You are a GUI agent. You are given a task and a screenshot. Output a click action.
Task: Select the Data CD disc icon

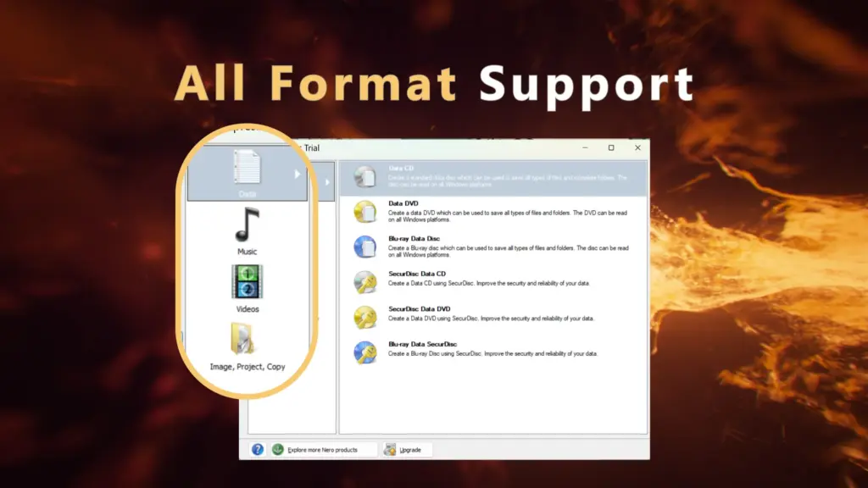coord(365,176)
